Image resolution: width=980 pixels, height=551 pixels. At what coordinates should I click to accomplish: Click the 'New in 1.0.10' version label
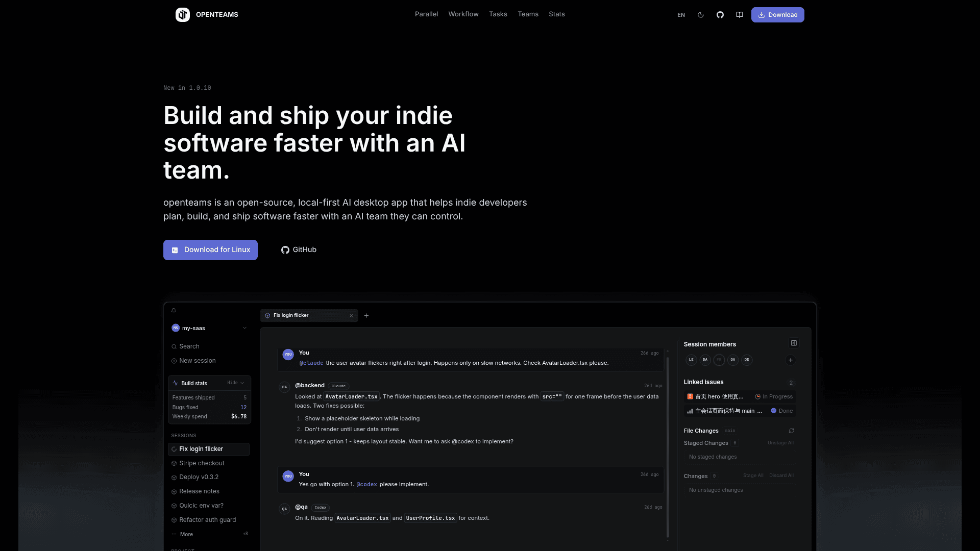click(187, 88)
